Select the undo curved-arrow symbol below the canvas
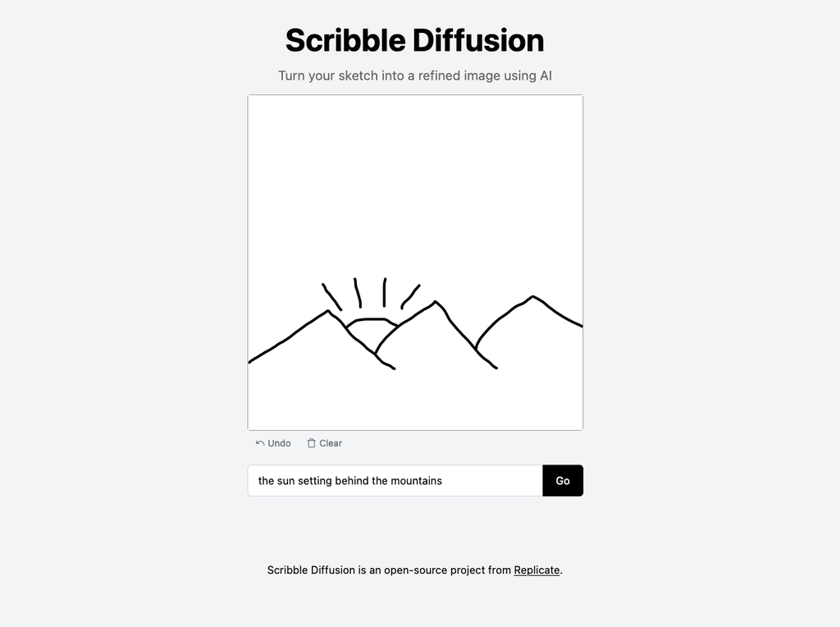Viewport: 840px width, 627px height. tap(259, 442)
